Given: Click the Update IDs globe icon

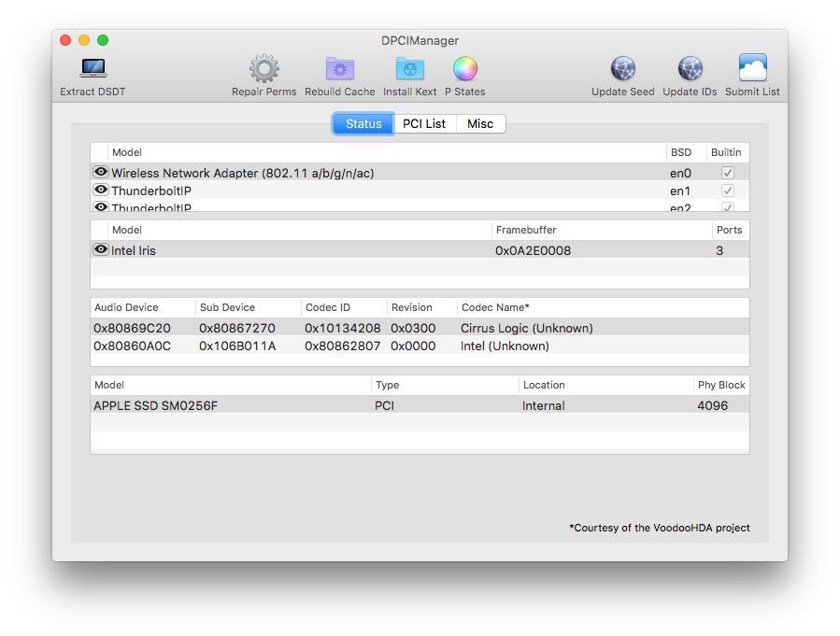Looking at the screenshot, I should pyautogui.click(x=690, y=69).
